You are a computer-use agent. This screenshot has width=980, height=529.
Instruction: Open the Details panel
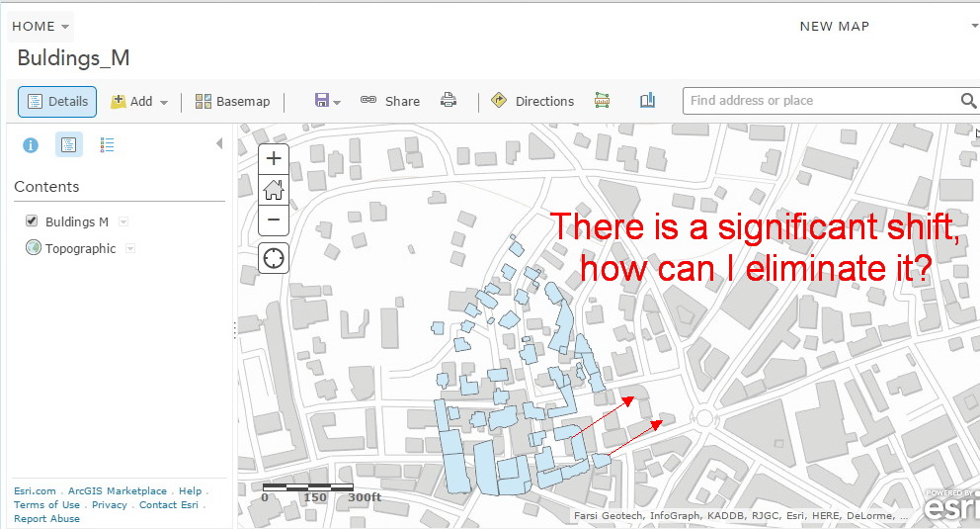[x=57, y=101]
